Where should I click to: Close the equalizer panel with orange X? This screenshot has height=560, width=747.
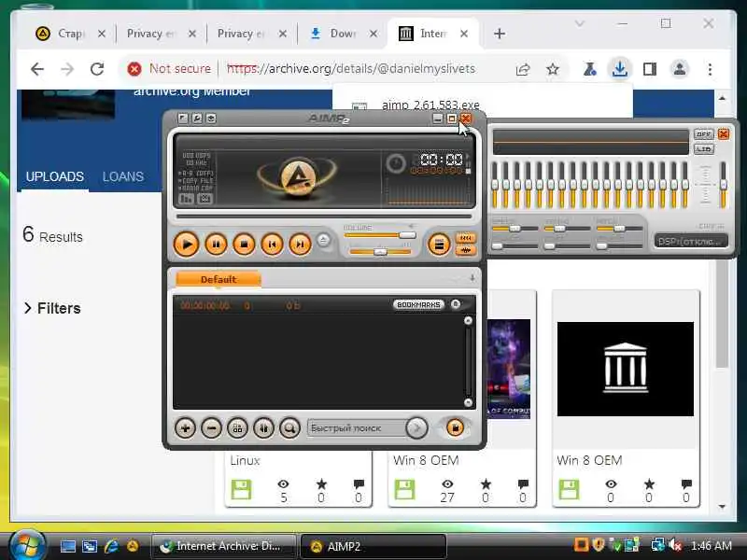(724, 133)
